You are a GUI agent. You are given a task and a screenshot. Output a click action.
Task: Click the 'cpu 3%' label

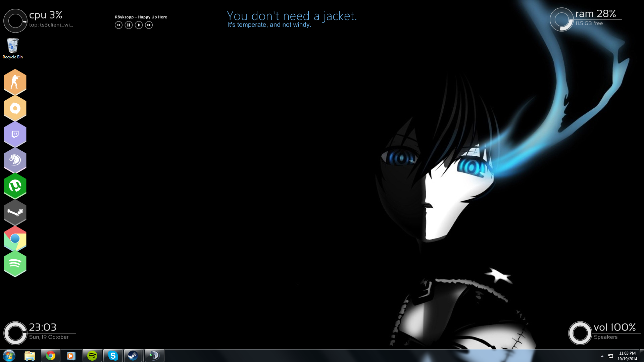coord(46,15)
